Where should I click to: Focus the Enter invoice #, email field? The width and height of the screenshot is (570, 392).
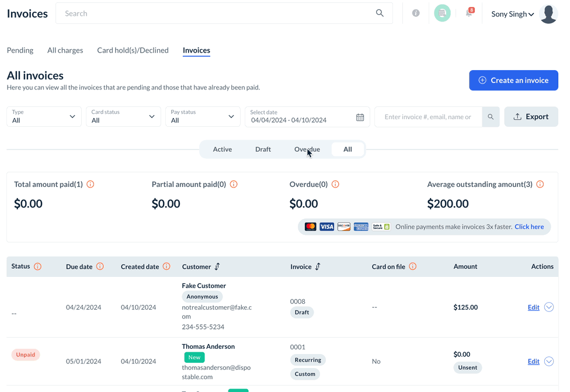coord(428,117)
